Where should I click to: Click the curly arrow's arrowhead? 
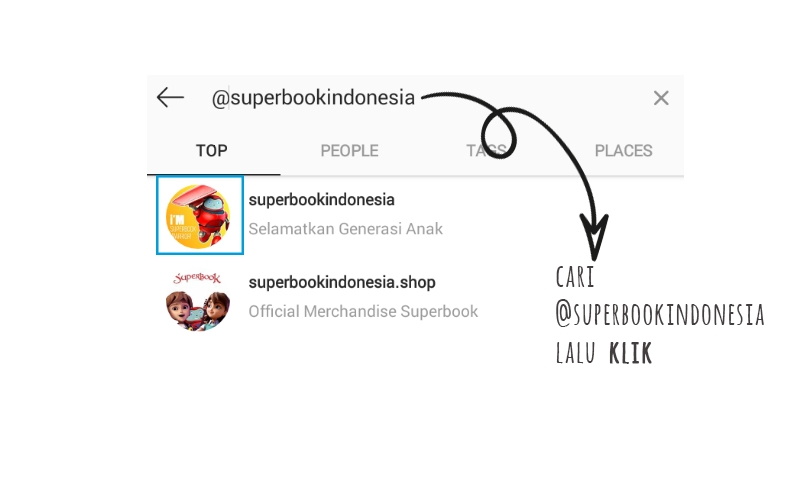point(594,237)
